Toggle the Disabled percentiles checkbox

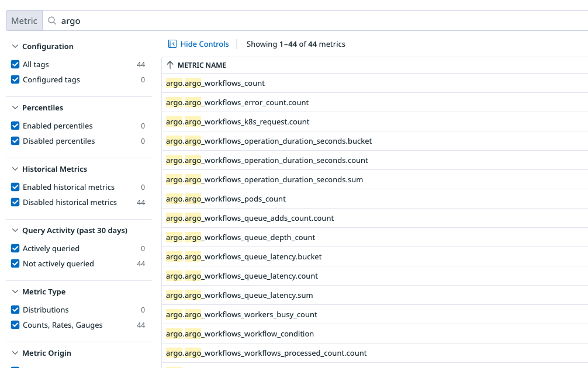[x=15, y=141]
